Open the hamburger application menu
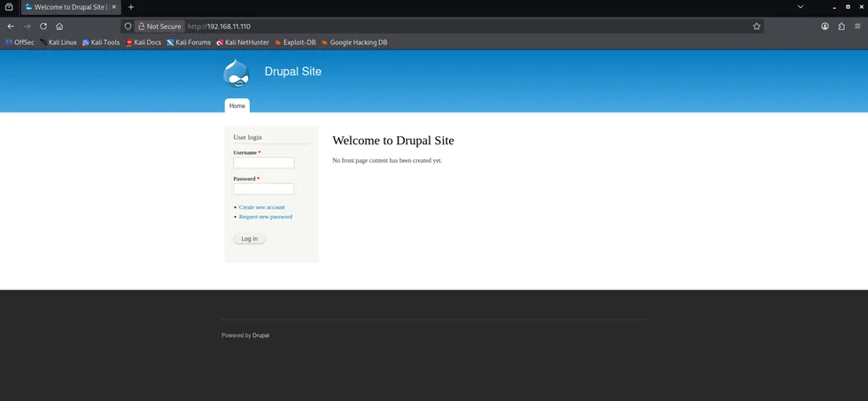 857,26
